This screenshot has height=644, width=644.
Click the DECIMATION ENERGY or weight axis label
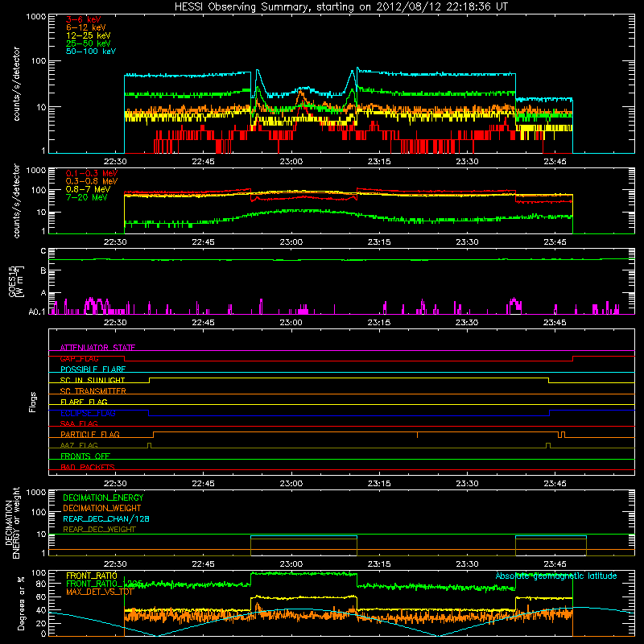[x=12, y=522]
